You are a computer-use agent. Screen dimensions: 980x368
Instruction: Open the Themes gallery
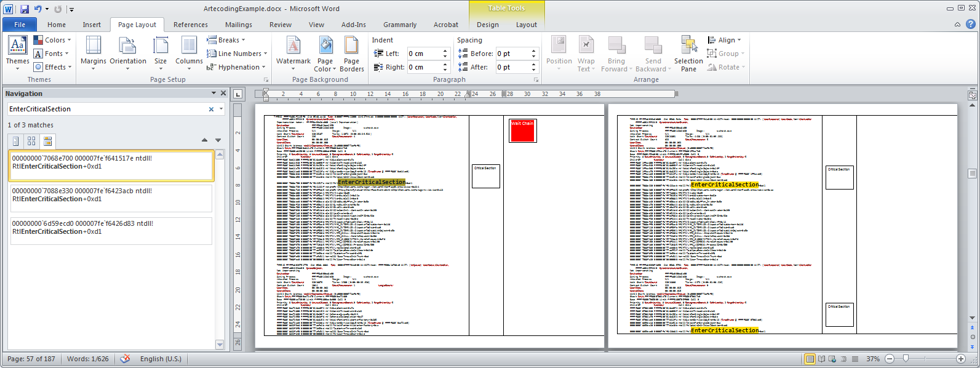click(x=17, y=52)
